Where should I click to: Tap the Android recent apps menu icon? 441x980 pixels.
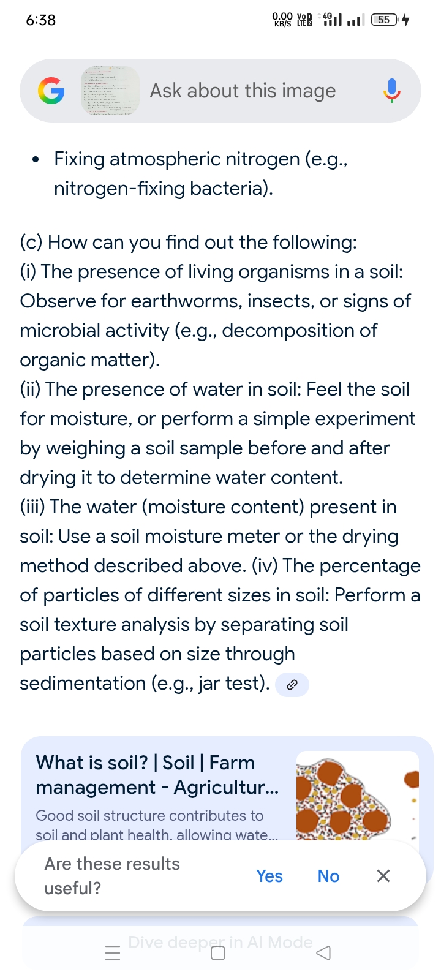click(x=113, y=953)
